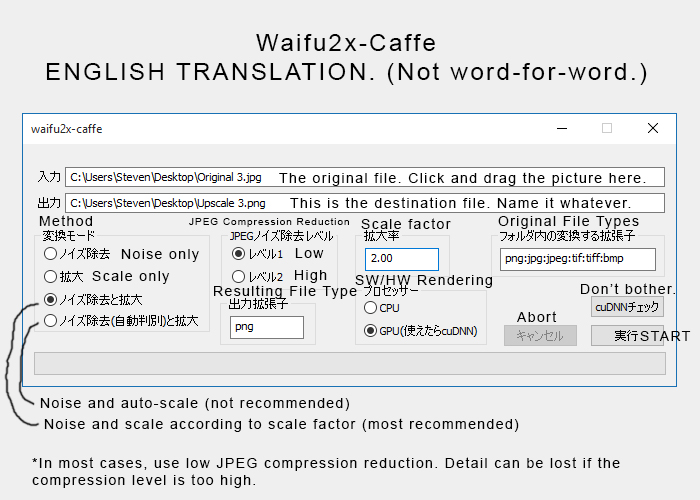700x500 pixels.
Task: Select the ノイズ除去(自動判別)と拡大 radio button
Action: pyautogui.click(x=121, y=321)
